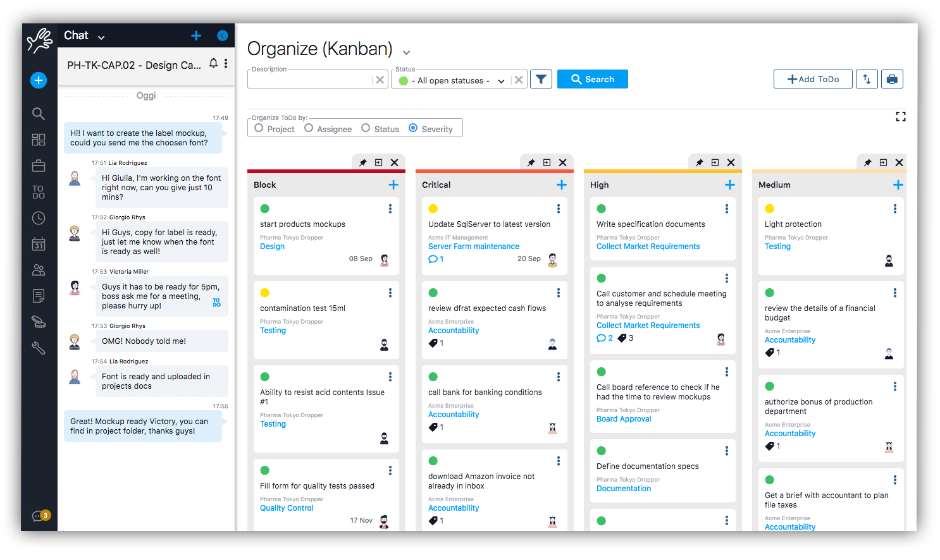Open the chat notification bubble with badge 3
The image size is (940, 560).
click(40, 516)
